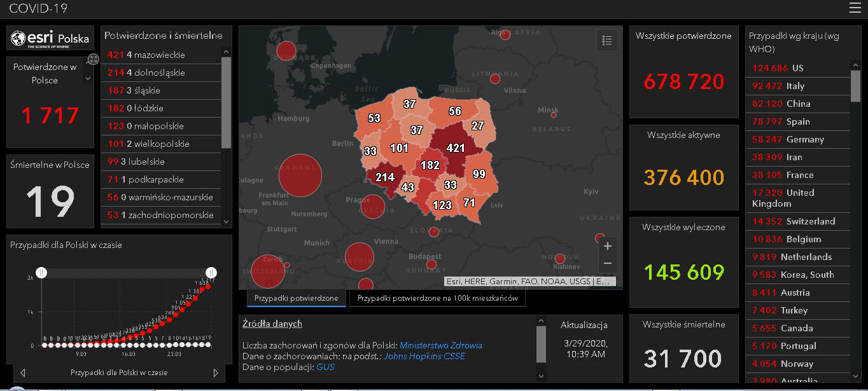Click the left time slider handle
This screenshot has width=868, height=391.
(x=41, y=273)
